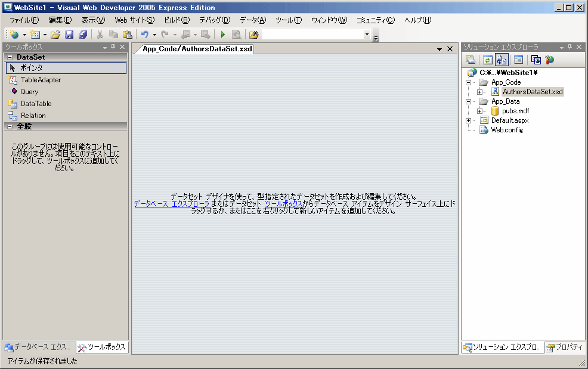Screen dimensions: 588x369
Task: Toggle auto-hide pin on the Toolbox panel
Action: 113,47
